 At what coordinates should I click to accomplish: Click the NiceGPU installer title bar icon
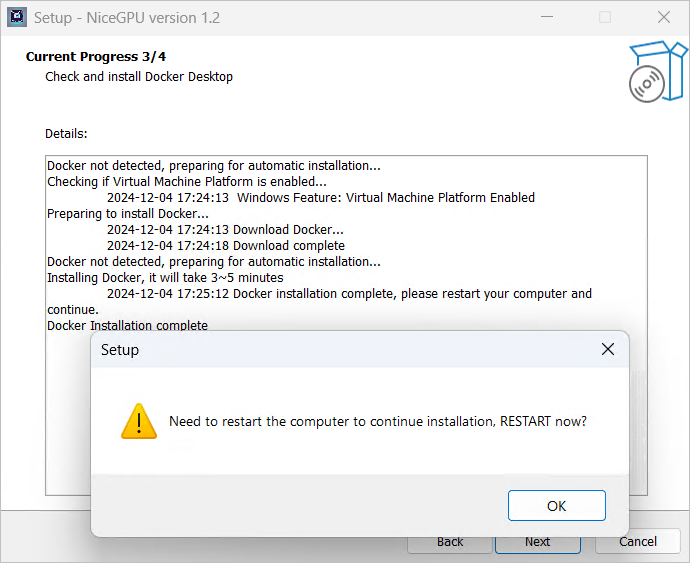[17, 17]
